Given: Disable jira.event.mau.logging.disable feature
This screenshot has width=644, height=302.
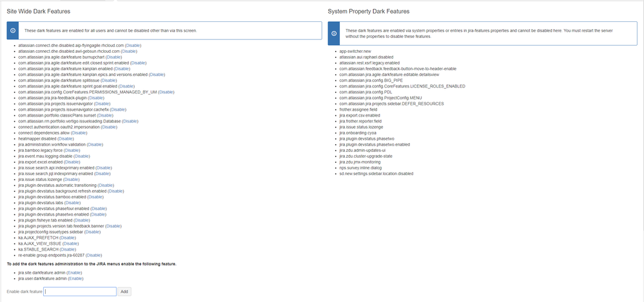Looking at the screenshot, I should (82, 156).
